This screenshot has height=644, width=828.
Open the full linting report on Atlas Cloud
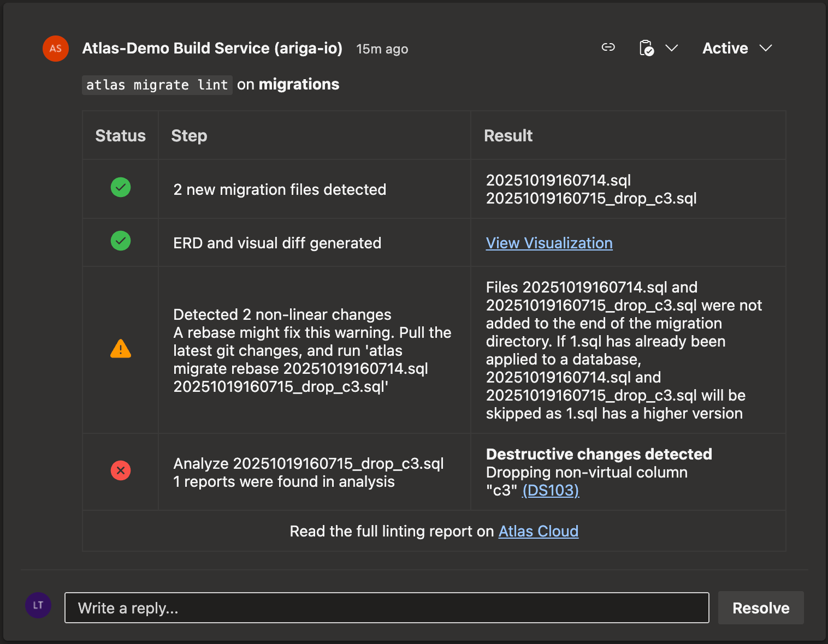[538, 531]
